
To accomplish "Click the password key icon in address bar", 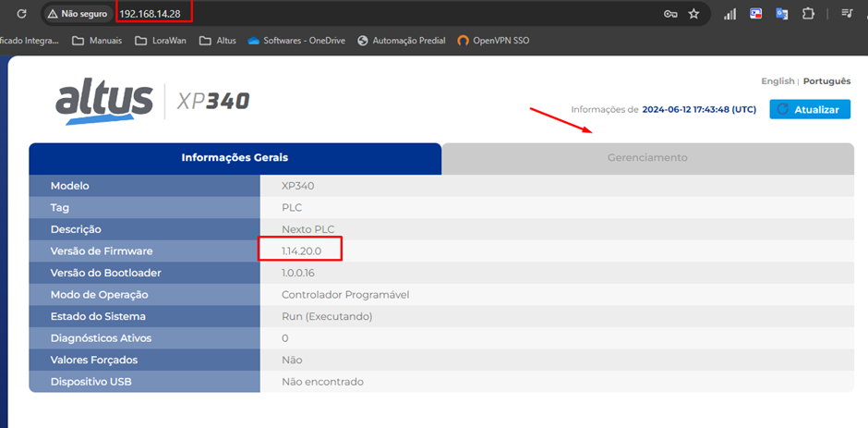I will click(670, 14).
